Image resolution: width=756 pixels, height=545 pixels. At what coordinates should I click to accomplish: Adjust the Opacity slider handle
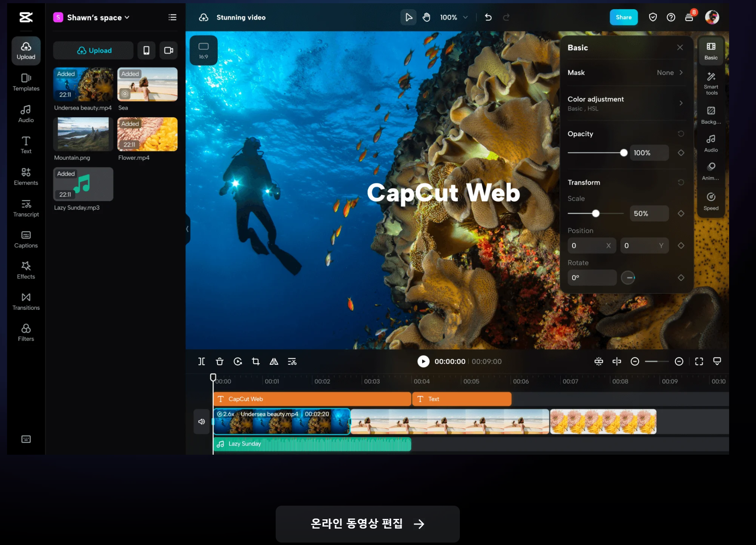click(624, 153)
